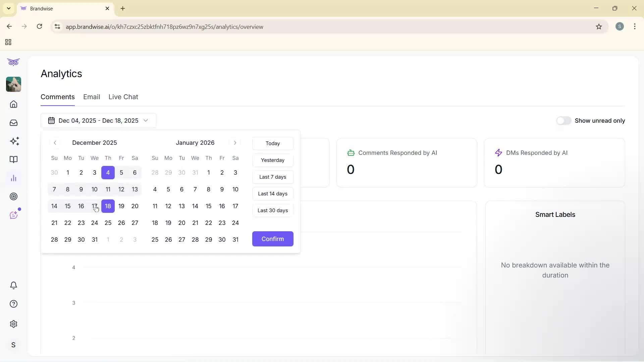Select the AI sparkles tool in sidebar
This screenshot has height=362, width=644.
point(13,141)
